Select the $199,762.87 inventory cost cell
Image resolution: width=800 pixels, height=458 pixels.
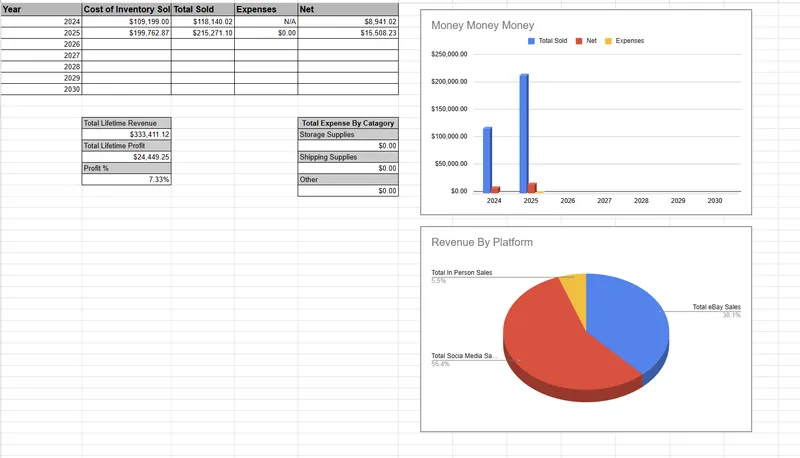(127, 33)
